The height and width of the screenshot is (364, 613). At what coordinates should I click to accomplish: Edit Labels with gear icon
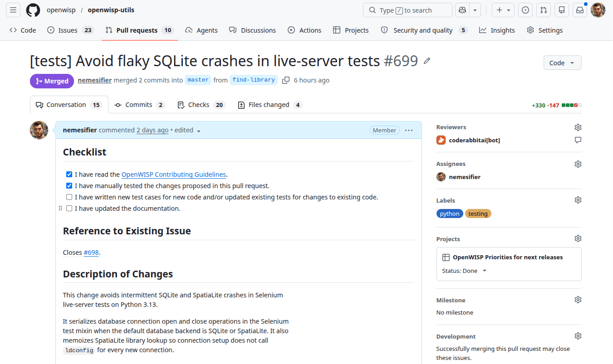tap(578, 200)
